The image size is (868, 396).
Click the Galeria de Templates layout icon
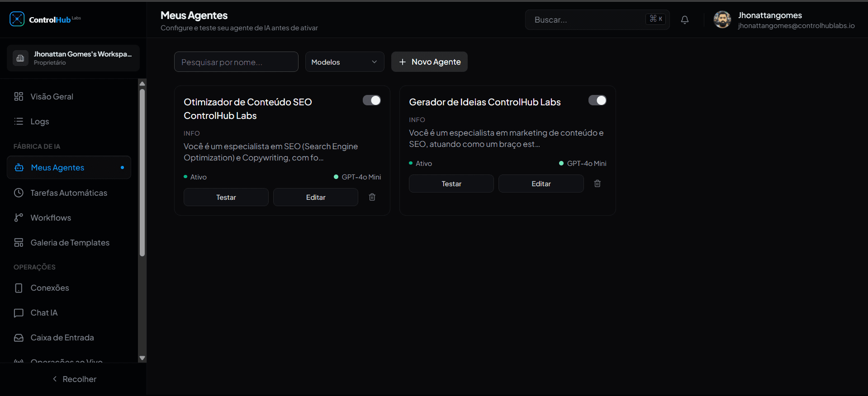pos(19,243)
